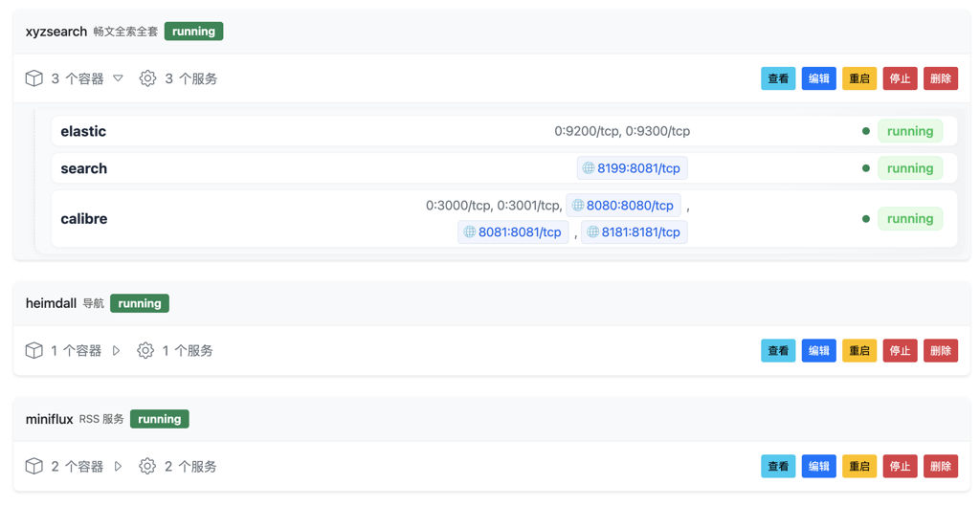This screenshot has width=980, height=506.
Task: View the xyzsearch stack with 查看
Action: 778,78
